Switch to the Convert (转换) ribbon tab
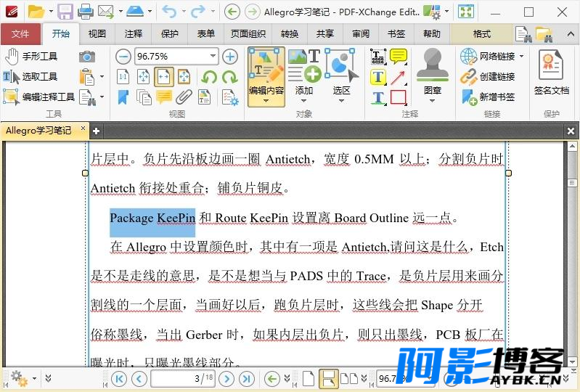Screen dimensions: 580x392 289,34
